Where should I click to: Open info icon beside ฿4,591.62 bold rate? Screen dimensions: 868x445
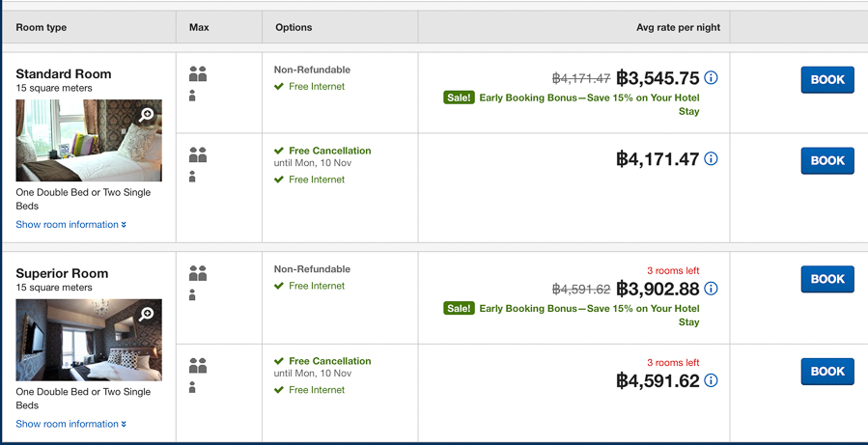click(x=711, y=380)
